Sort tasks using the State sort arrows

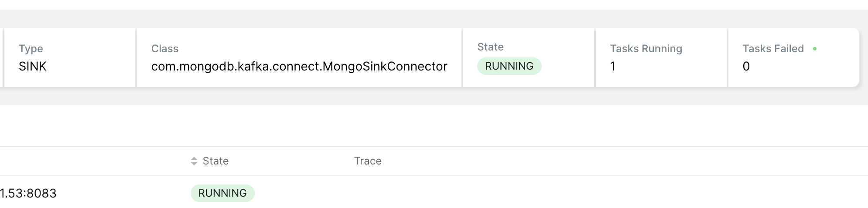tap(194, 161)
